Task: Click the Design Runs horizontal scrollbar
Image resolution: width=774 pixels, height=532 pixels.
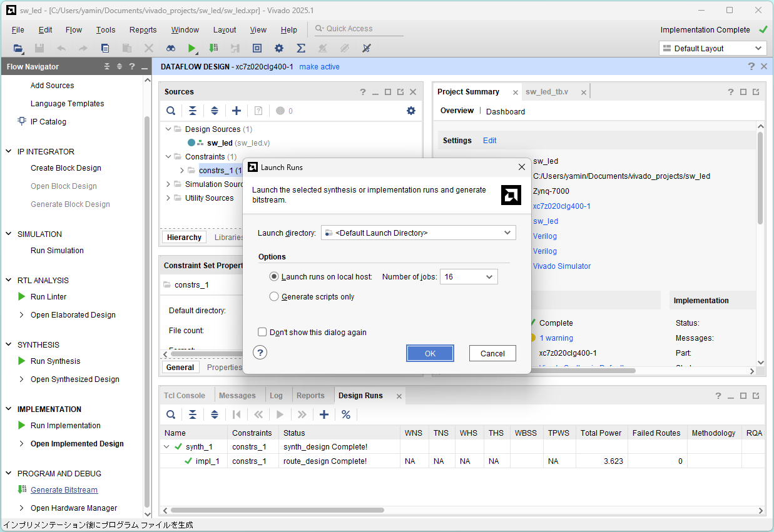Action: pyautogui.click(x=277, y=510)
